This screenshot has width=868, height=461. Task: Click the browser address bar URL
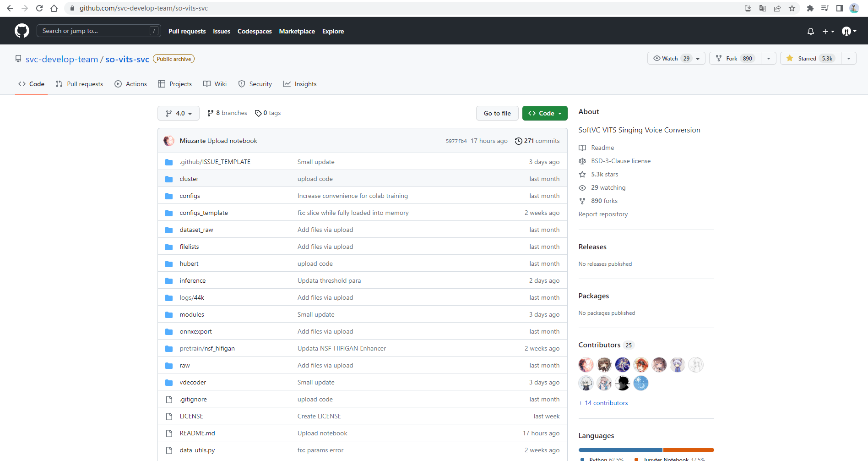(144, 8)
